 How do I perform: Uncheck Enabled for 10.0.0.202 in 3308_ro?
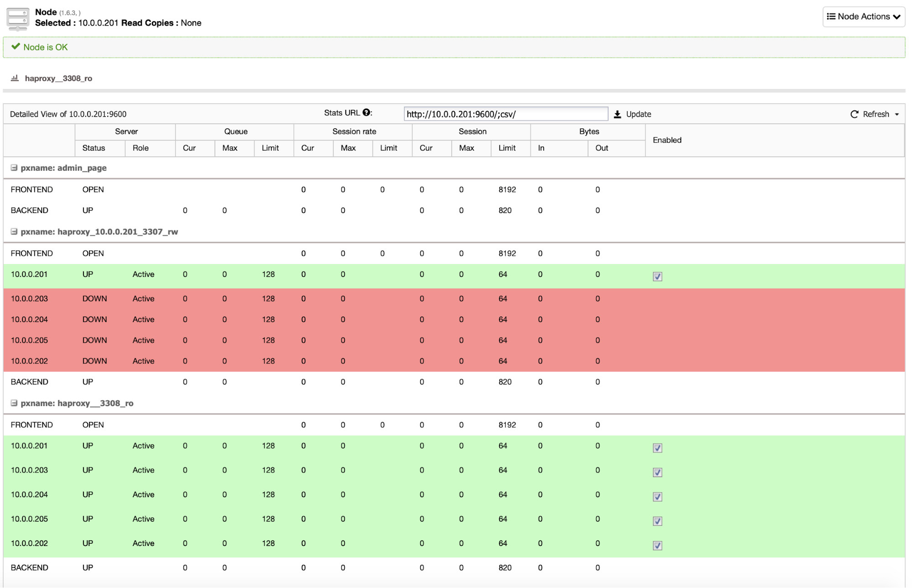point(657,545)
